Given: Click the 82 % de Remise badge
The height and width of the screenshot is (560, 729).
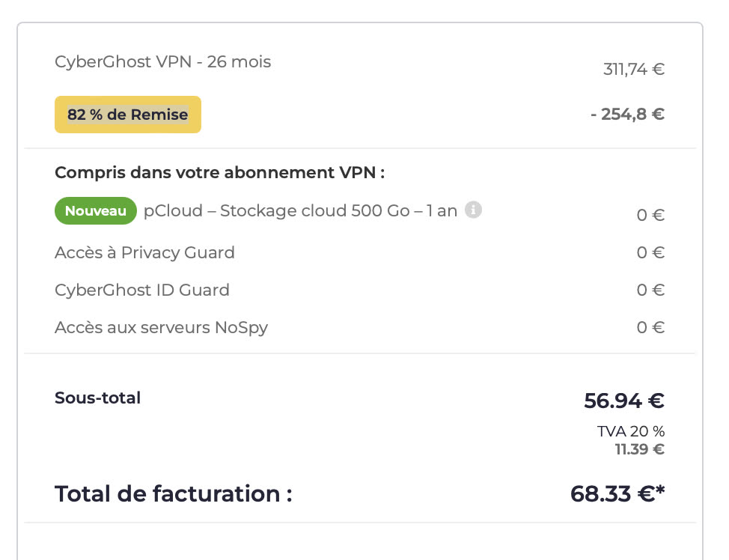Looking at the screenshot, I should tap(128, 115).
